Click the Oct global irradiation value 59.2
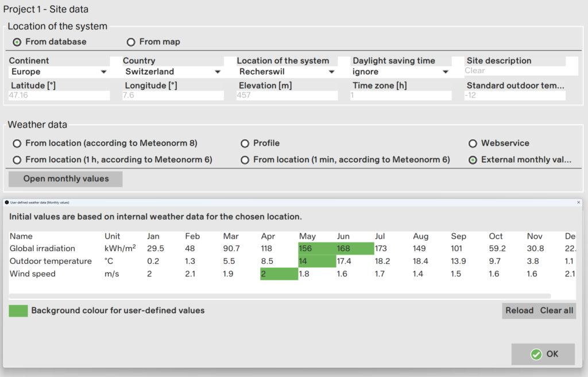This screenshot has height=377, width=588. [x=497, y=249]
